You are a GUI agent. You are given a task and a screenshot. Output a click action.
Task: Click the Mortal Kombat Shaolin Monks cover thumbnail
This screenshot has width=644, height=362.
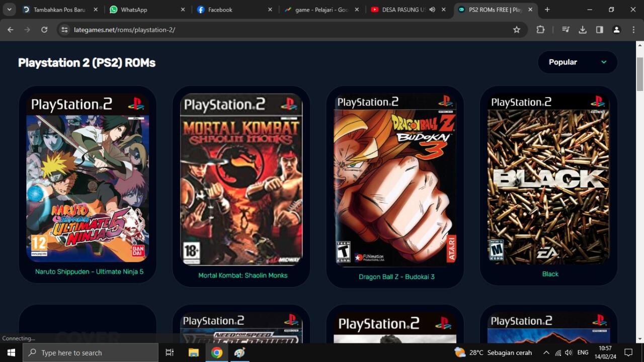click(242, 179)
